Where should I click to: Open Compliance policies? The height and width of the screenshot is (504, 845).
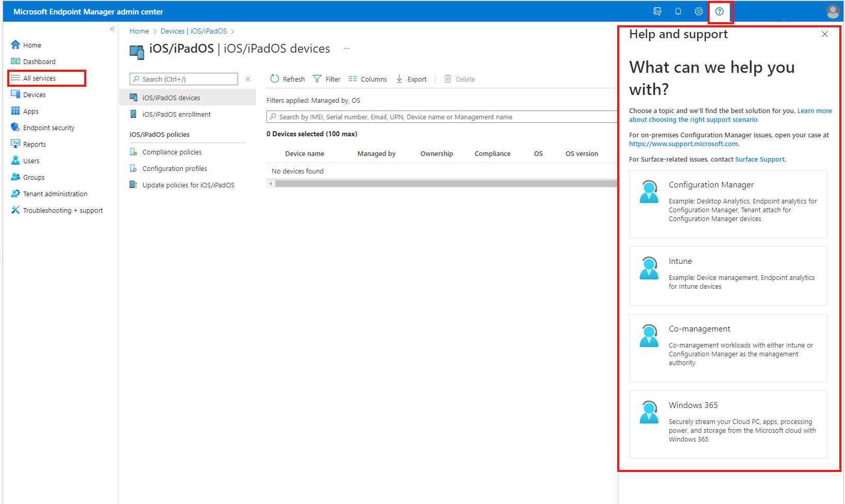point(172,152)
